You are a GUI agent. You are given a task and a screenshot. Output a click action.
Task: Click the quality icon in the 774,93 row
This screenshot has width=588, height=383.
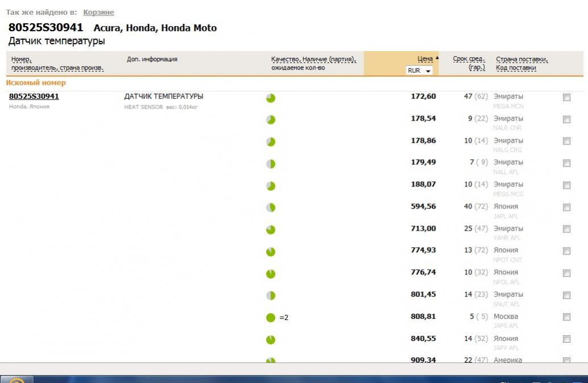pos(271,252)
